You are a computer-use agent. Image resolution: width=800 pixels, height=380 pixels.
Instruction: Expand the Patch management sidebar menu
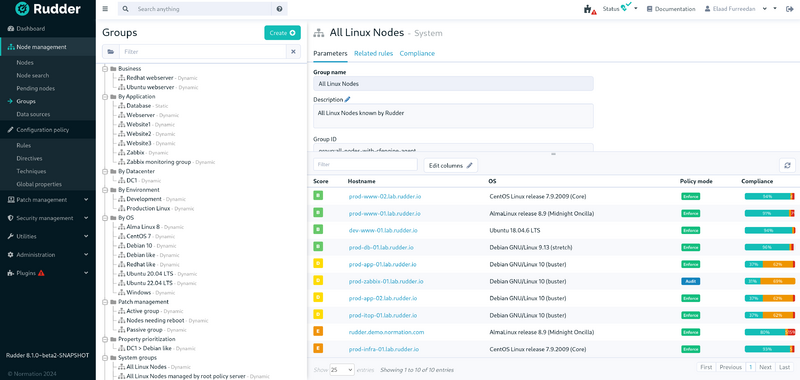click(x=48, y=199)
